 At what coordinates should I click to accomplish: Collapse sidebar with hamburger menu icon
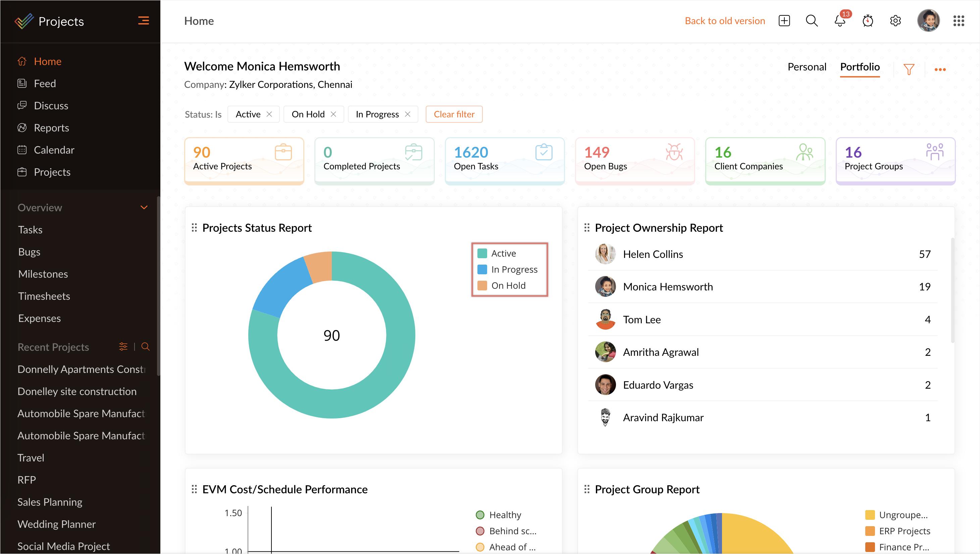click(x=143, y=21)
